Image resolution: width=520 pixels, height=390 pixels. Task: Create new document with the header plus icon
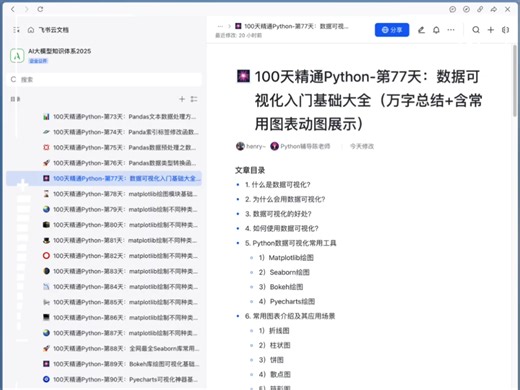tap(491, 30)
